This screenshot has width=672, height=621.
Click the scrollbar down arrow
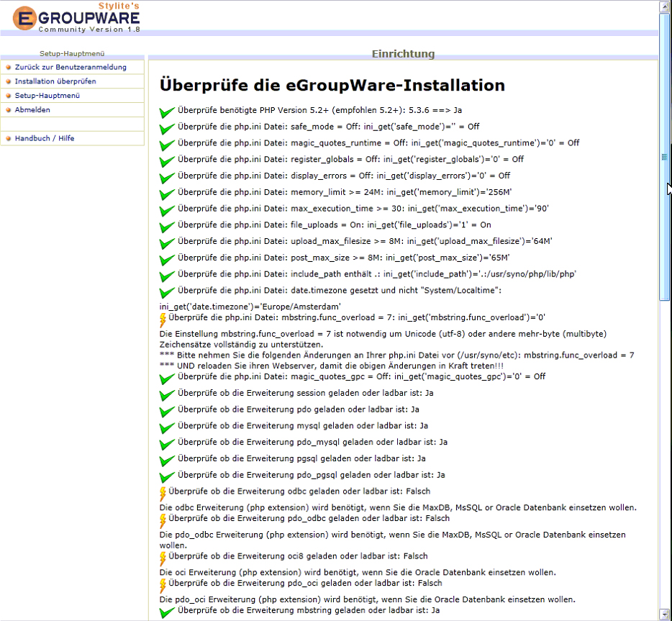point(664,615)
